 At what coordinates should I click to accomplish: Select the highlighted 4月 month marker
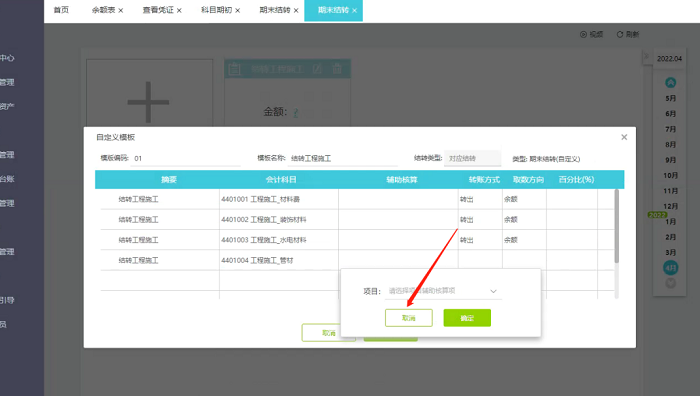pyautogui.click(x=670, y=268)
